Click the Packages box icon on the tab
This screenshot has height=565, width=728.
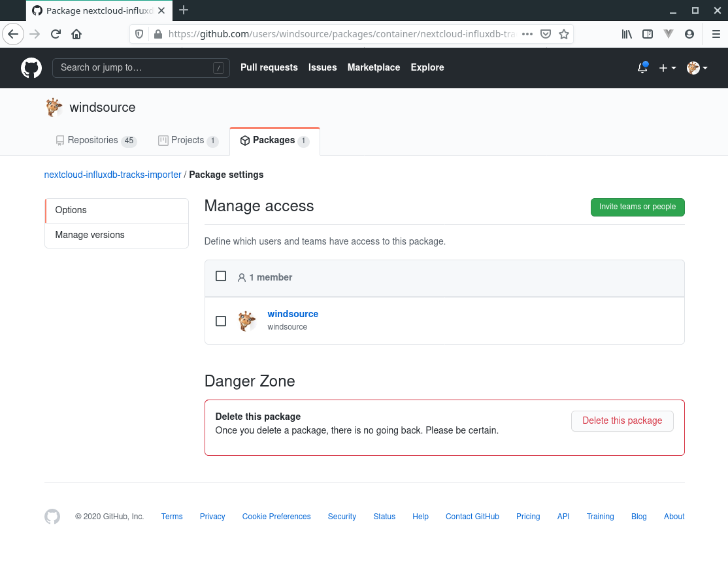tap(245, 140)
